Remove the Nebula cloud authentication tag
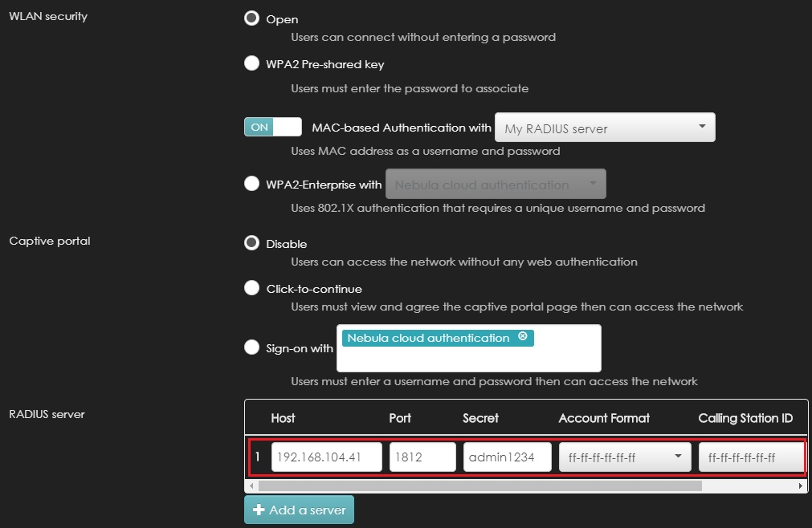This screenshot has height=528, width=812. click(x=523, y=338)
